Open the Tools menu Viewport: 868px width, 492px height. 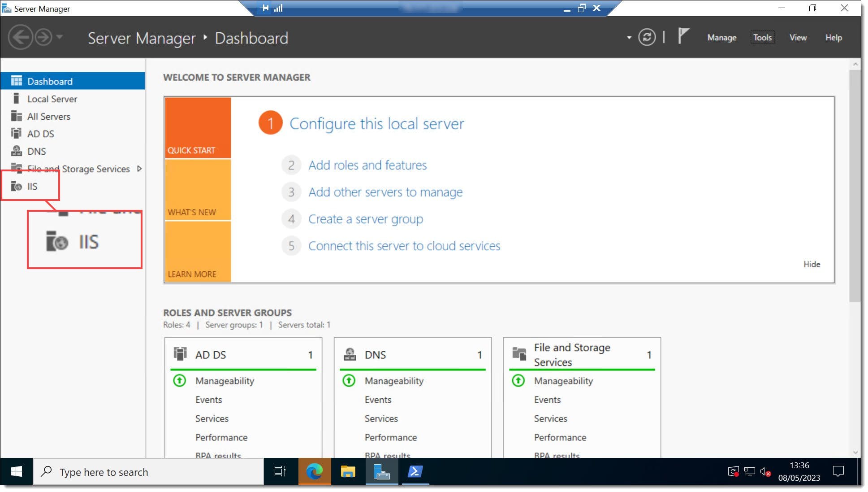pyautogui.click(x=762, y=38)
